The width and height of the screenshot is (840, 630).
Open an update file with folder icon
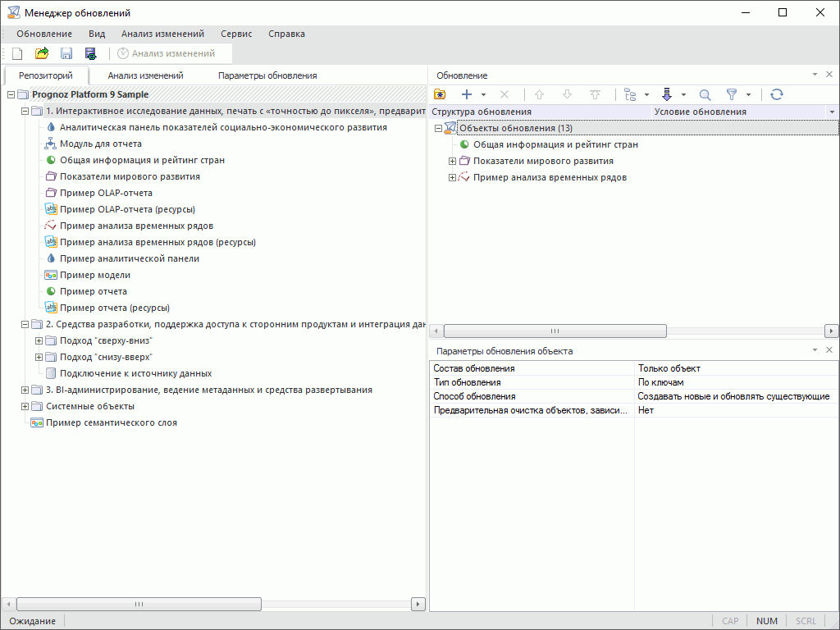pyautogui.click(x=42, y=53)
